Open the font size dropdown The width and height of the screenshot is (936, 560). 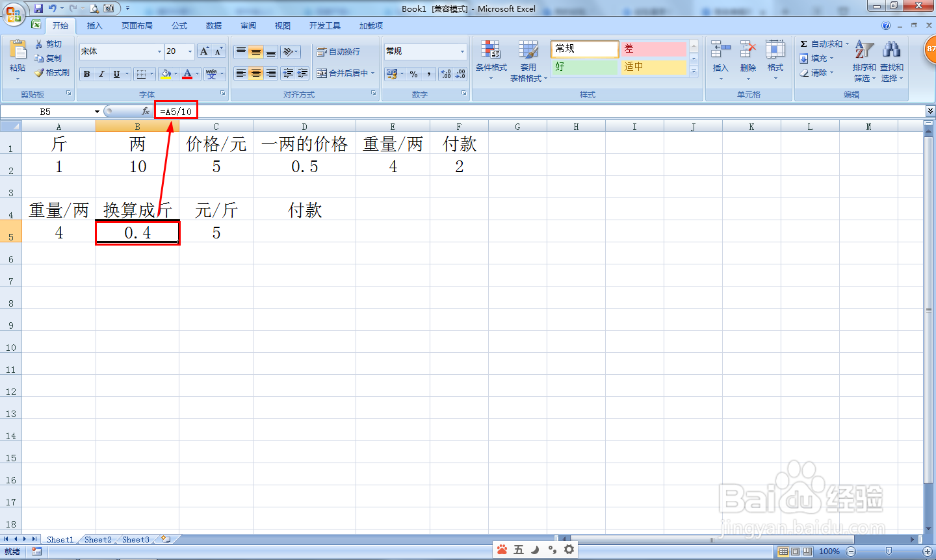[190, 51]
